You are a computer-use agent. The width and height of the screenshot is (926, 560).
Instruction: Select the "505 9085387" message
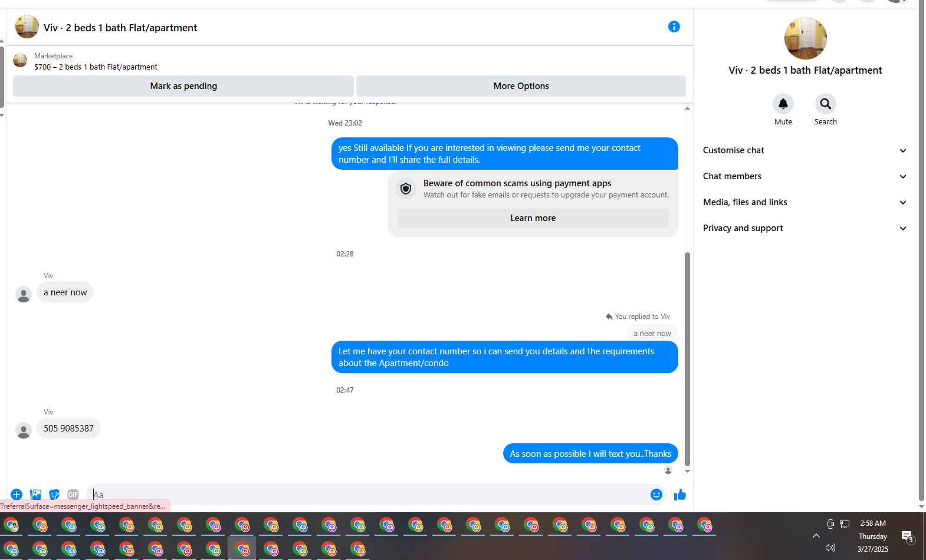coord(68,429)
